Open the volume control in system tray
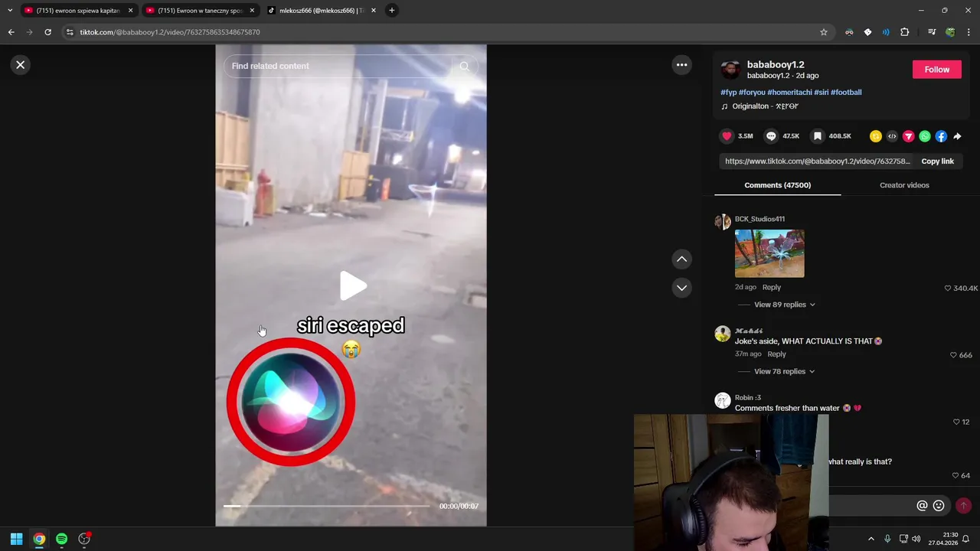980x551 pixels. coord(916,539)
